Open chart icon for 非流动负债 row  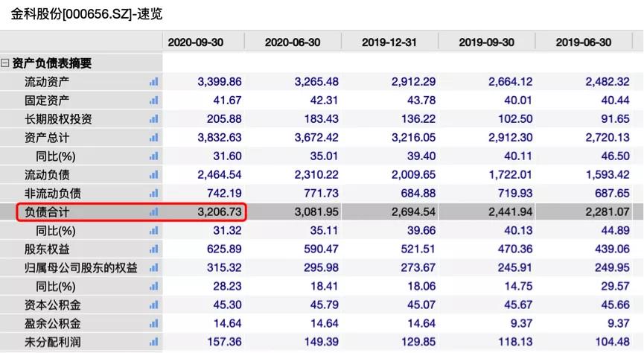point(153,193)
